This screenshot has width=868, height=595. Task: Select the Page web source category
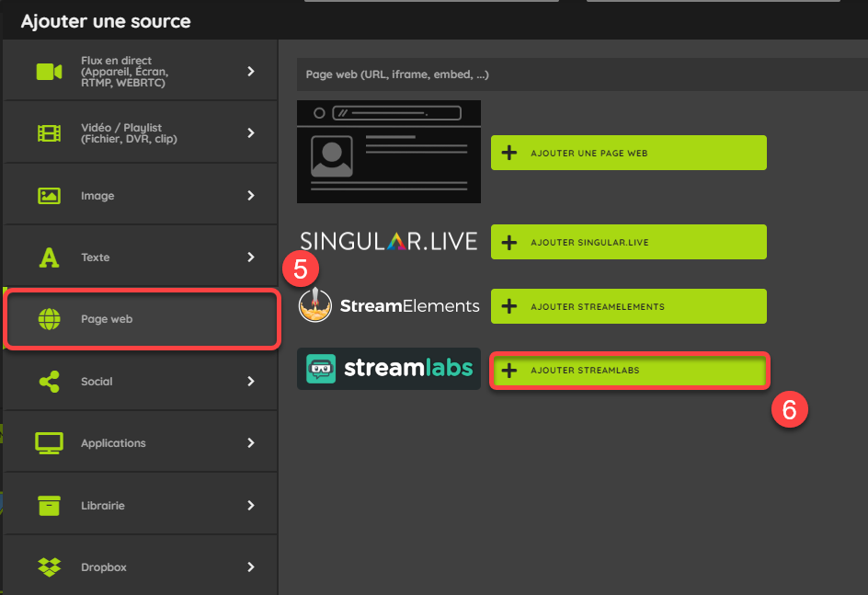pyautogui.click(x=143, y=319)
